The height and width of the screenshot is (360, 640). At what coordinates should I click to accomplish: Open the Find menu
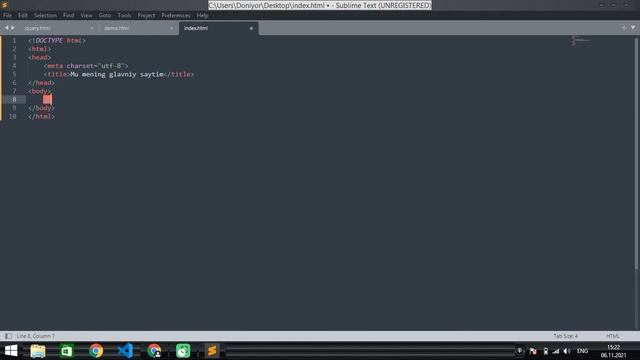(69, 16)
